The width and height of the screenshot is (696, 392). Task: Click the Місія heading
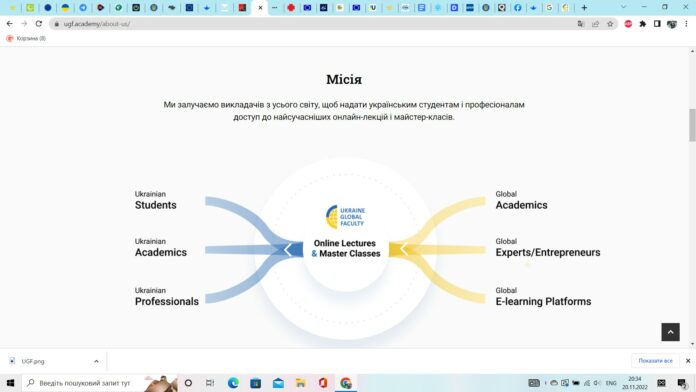point(344,79)
